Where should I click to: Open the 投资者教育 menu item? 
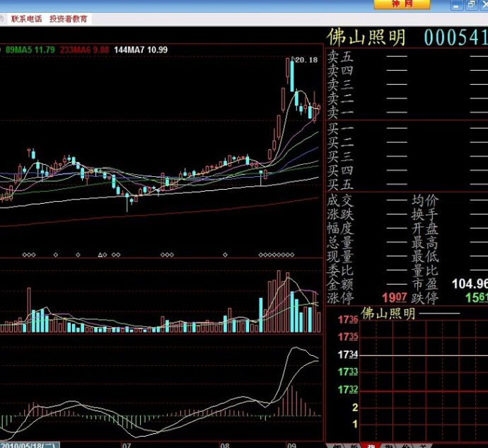tap(69, 19)
